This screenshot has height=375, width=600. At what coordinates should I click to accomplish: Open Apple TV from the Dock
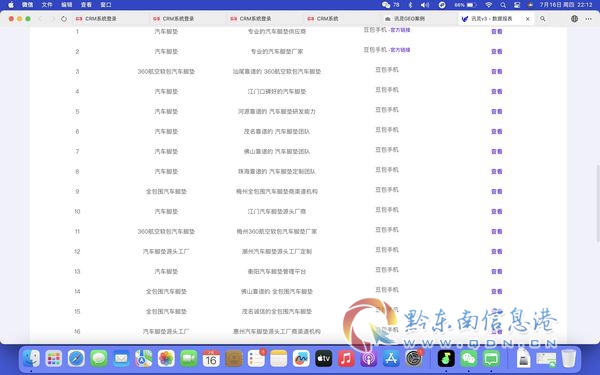point(323,359)
